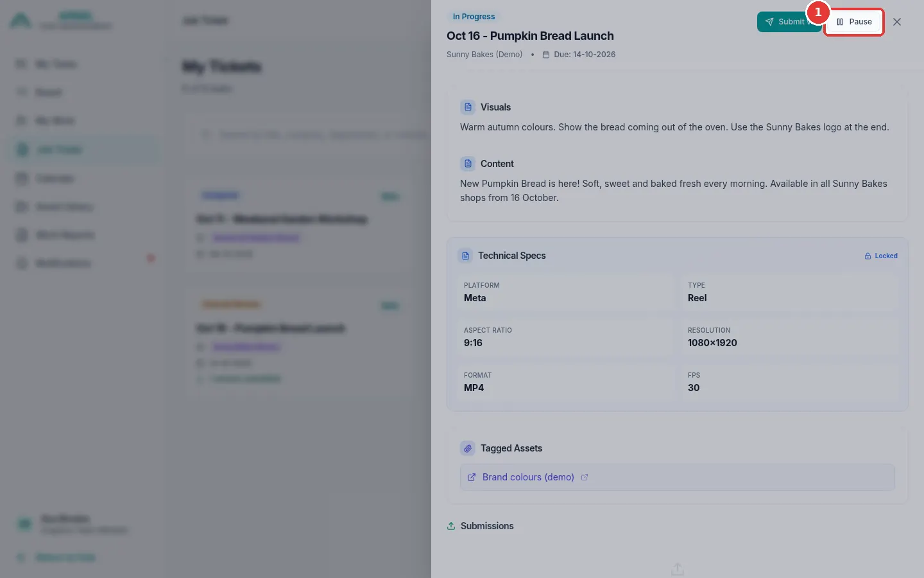This screenshot has height=578, width=924.
Task: Close the ticket detail panel
Action: (x=897, y=22)
